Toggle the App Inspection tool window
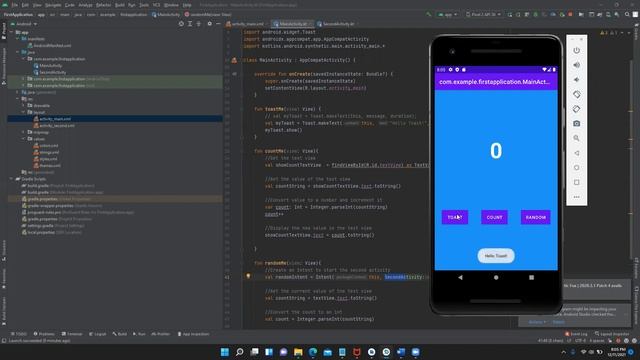 (193, 334)
